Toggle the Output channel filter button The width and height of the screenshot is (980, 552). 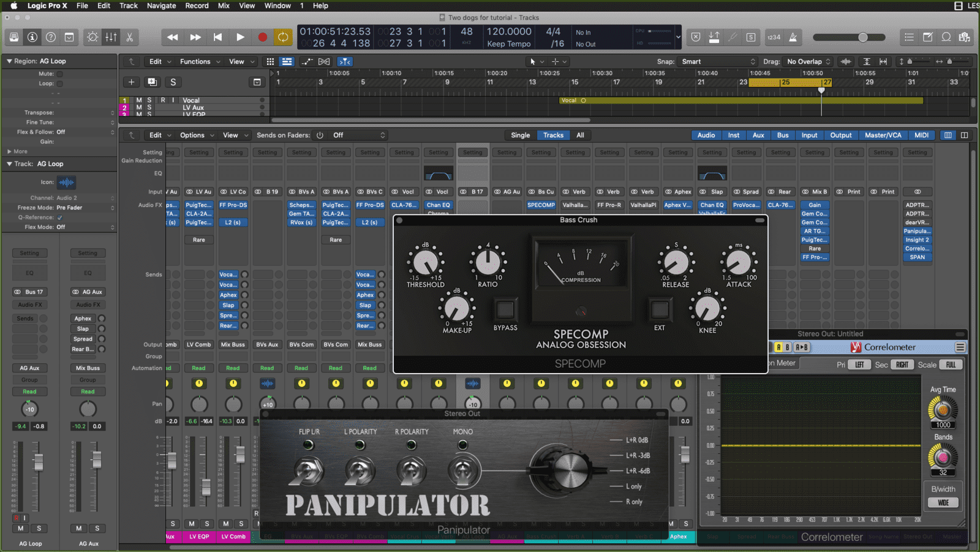[840, 135]
